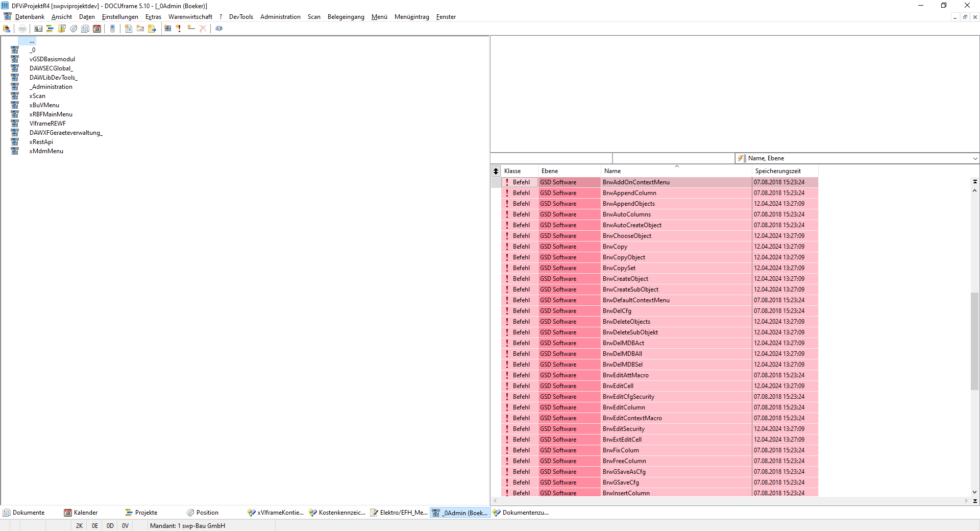Click the new menu entry toolbar icon
The height and width of the screenshot is (531, 980).
(x=168, y=29)
